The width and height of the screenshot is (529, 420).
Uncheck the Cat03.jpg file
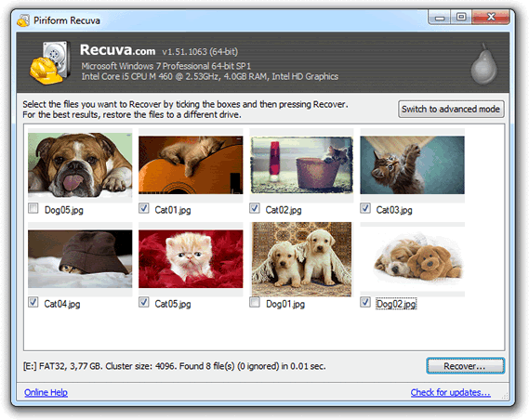(x=365, y=208)
